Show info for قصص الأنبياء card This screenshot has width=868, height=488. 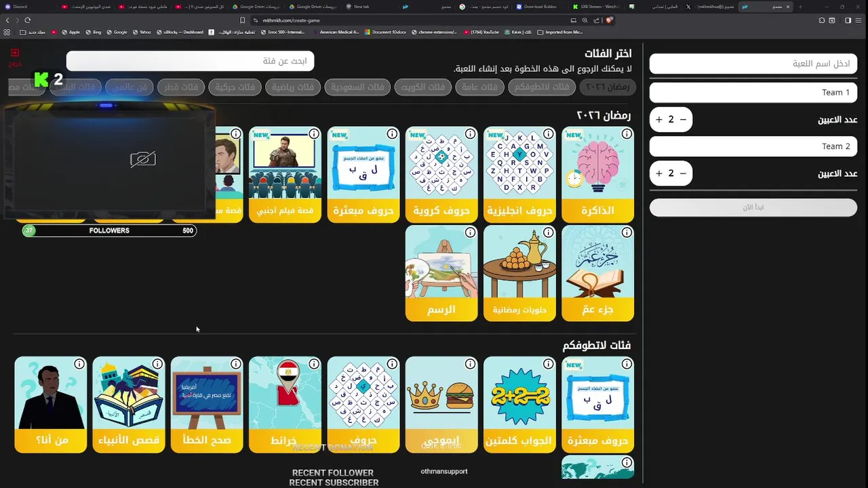pyautogui.click(x=157, y=364)
